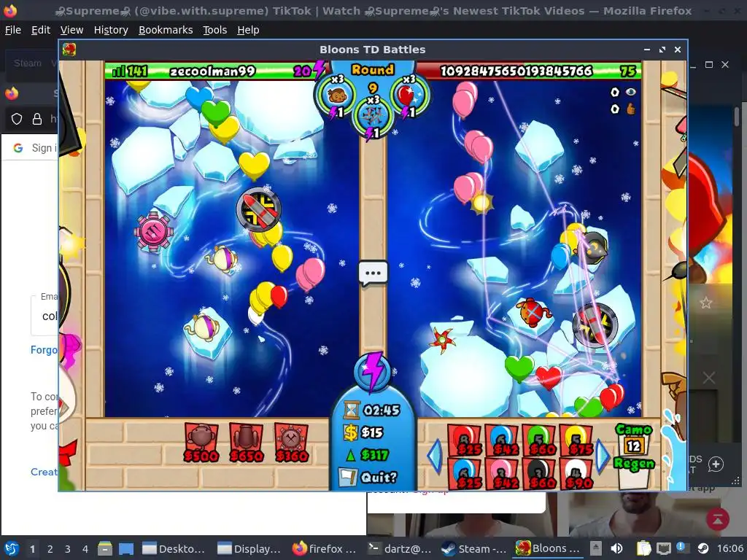Show next bloon page with right arrow
The image size is (747, 560).
603,456
